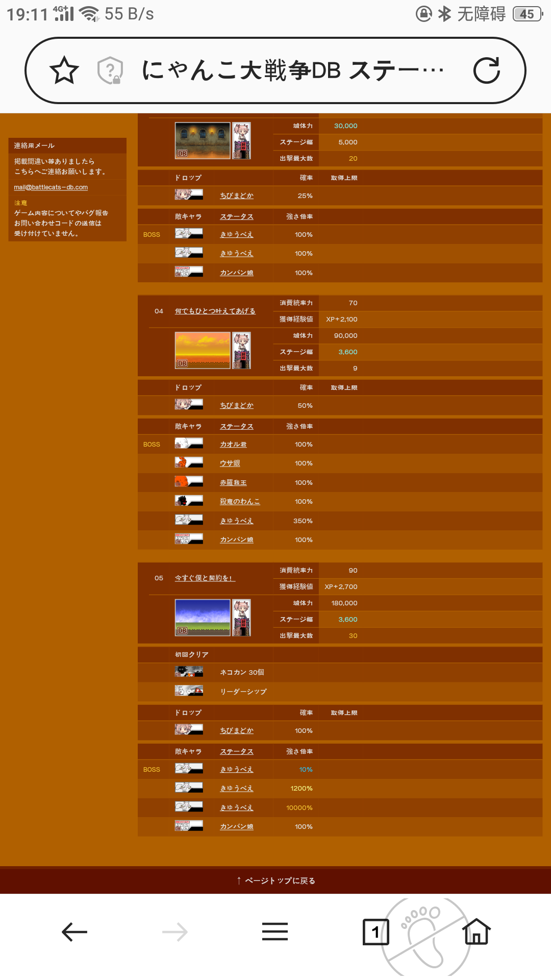Bookmark page with the star icon

tap(64, 70)
